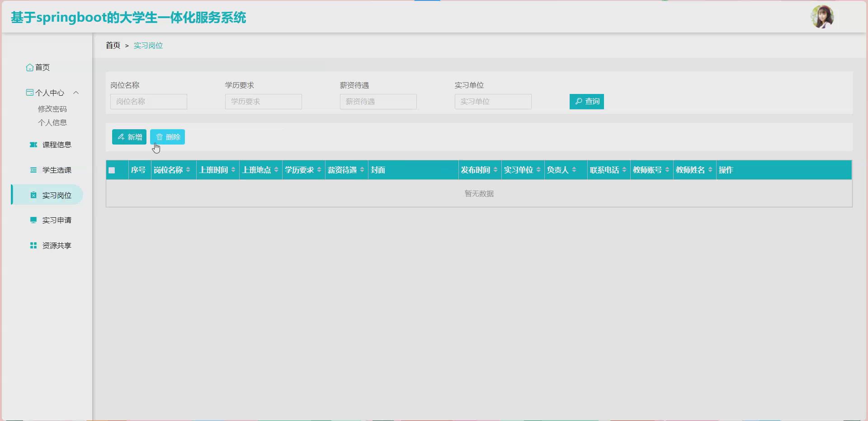868x421 pixels.
Task: Sort by 负责人 column arrows
Action: point(574,170)
